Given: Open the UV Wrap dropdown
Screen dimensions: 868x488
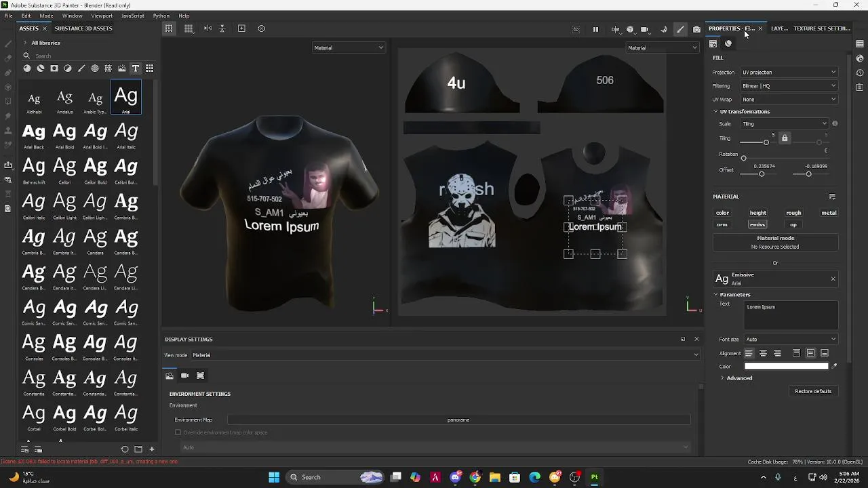Looking at the screenshot, I should pos(789,100).
